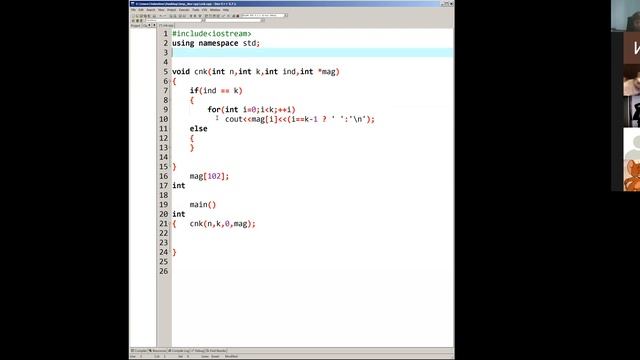The image size is (640, 360).
Task: Click the 'cnk(n,k,0,mag);' call
Action: pyautogui.click(x=222, y=224)
